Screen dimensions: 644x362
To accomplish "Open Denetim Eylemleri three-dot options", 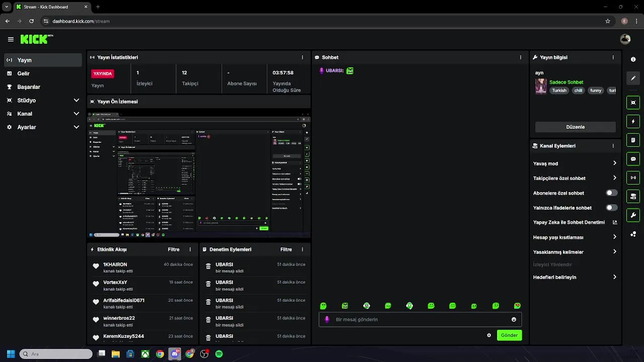I will coord(302,249).
